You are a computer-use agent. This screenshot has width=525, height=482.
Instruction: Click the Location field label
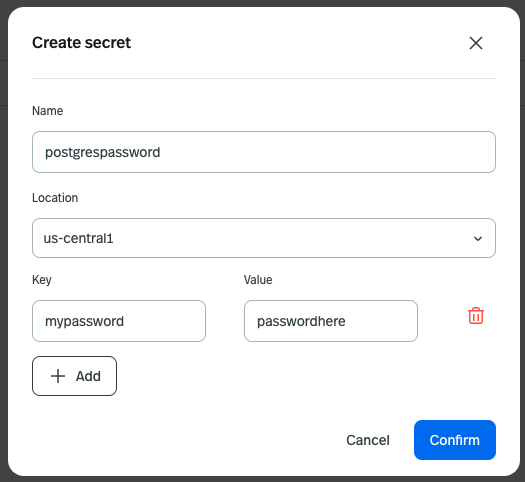(x=55, y=198)
